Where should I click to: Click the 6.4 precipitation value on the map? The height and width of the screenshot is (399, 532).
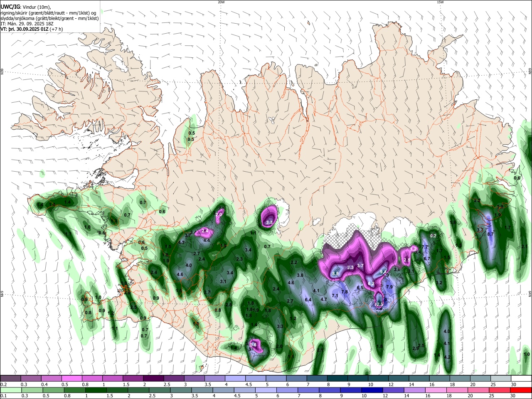pos(308,300)
